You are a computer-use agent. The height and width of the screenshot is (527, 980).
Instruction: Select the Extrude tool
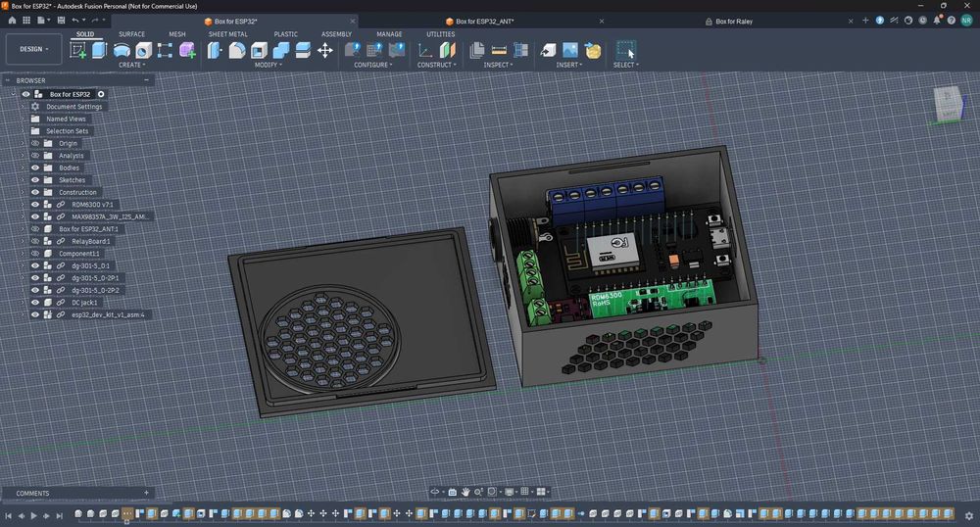coord(99,50)
